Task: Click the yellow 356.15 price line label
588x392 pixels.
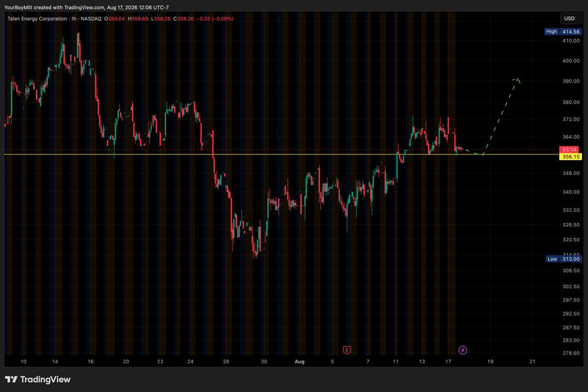Action: 571,157
